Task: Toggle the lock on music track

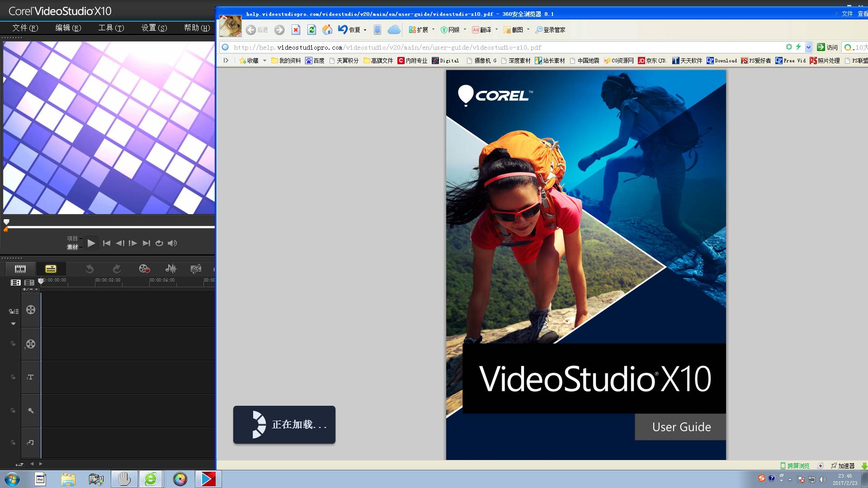Action: click(13, 442)
